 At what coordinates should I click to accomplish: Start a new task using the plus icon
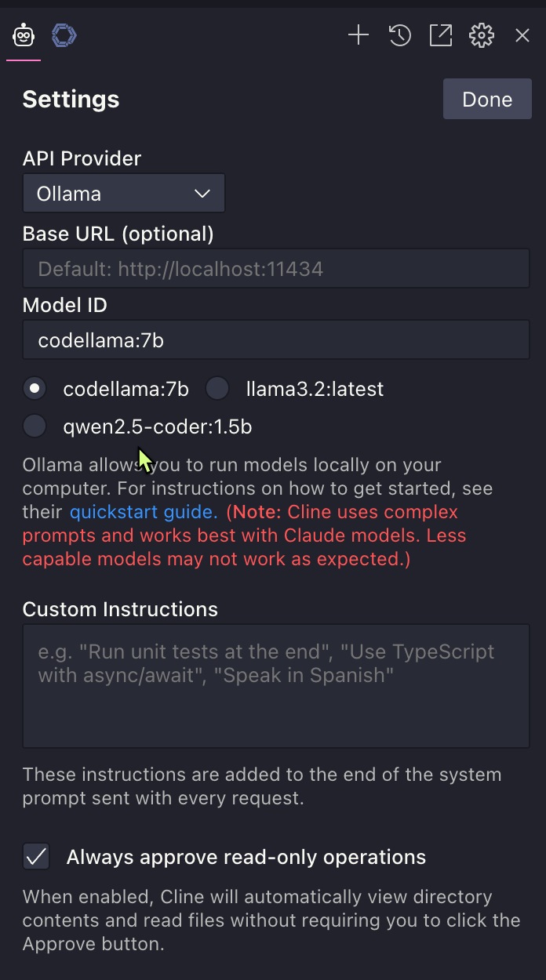359,35
